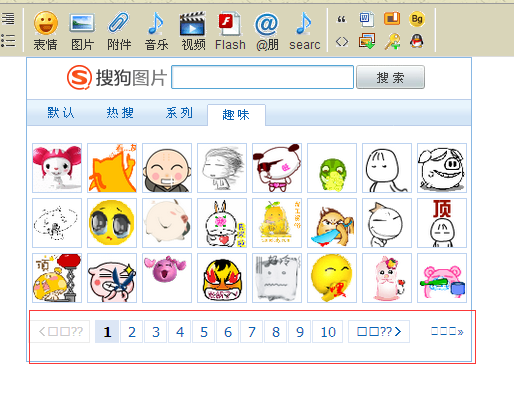The height and width of the screenshot is (418, 514).
Task: Switch to the 默认 tab
Action: 60,113
